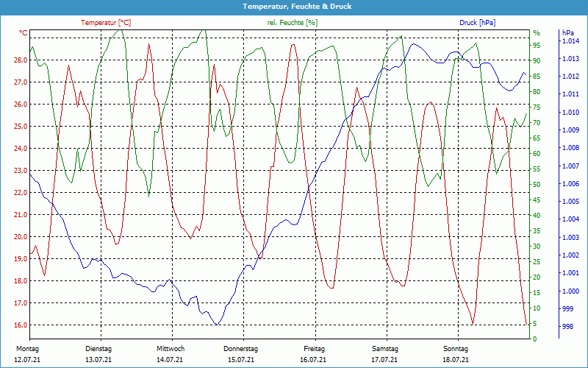
Task: Click the green "95" humidity axis value
Action: point(537,46)
